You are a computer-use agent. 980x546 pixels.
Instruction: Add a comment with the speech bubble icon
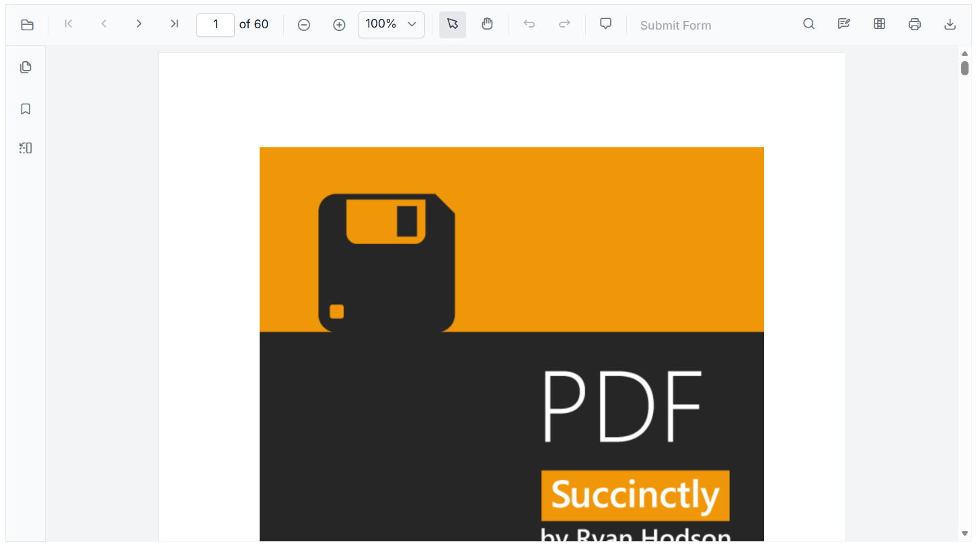(605, 24)
